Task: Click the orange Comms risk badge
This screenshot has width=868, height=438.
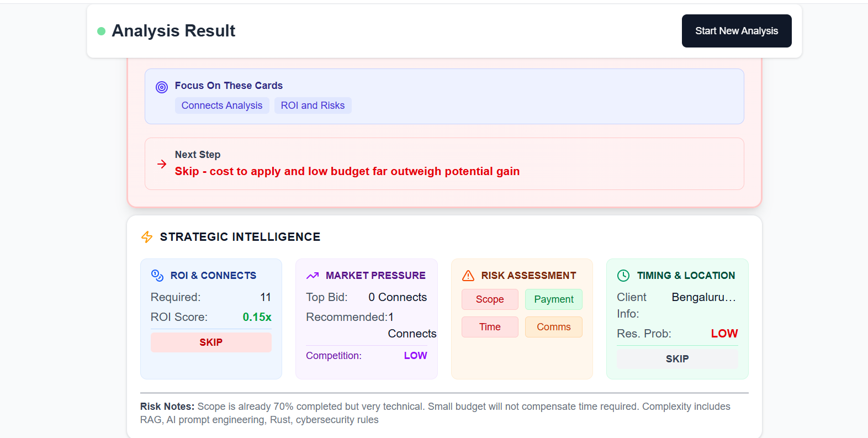Action: [554, 327]
